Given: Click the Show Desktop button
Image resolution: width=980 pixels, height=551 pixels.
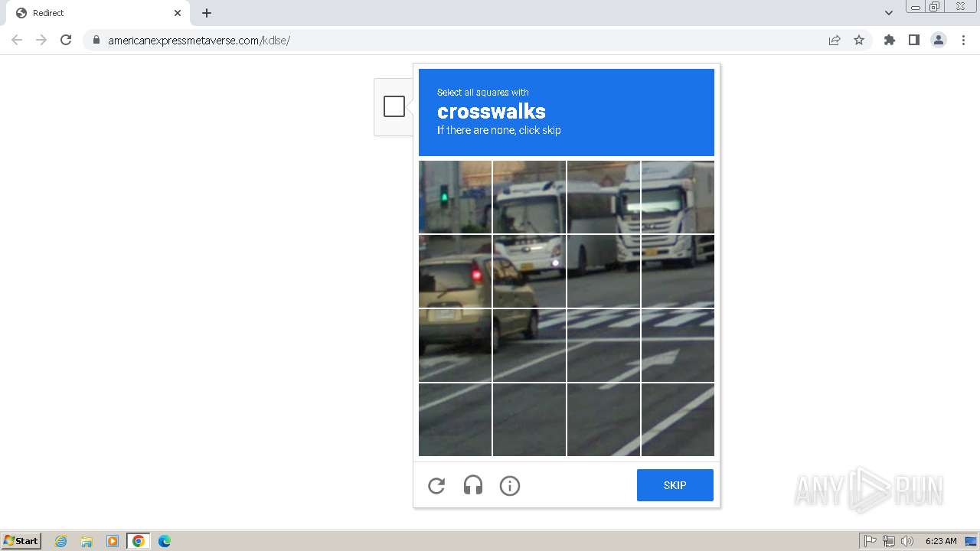Looking at the screenshot, I should click(x=971, y=541).
